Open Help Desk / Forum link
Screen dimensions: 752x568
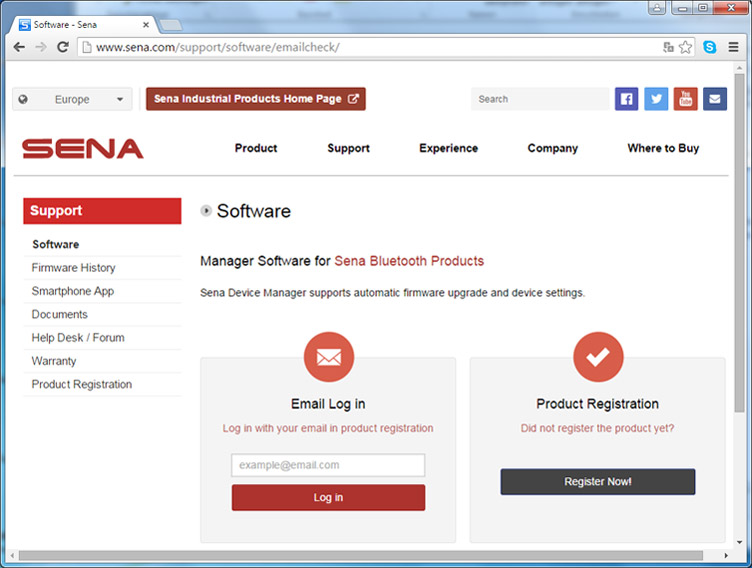tap(78, 338)
